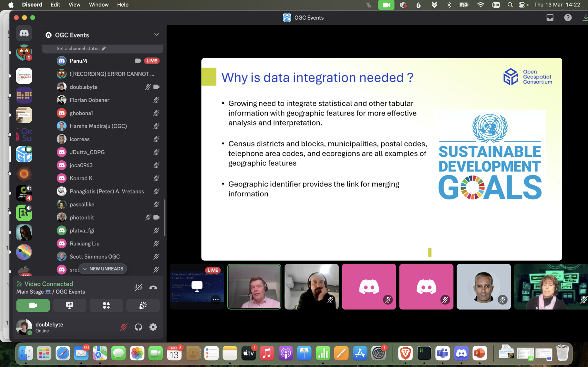Click Set a channel status
Screen dimensions: 588x367
click(78, 49)
